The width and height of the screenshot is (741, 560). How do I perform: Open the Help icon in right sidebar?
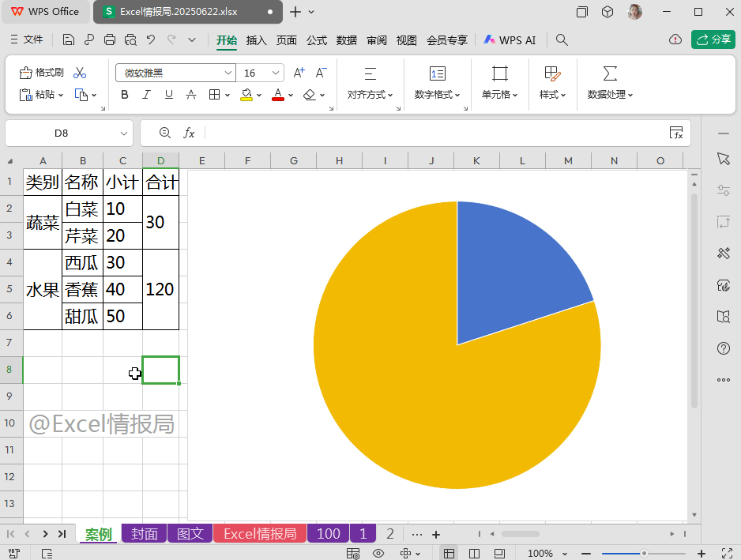click(x=724, y=348)
